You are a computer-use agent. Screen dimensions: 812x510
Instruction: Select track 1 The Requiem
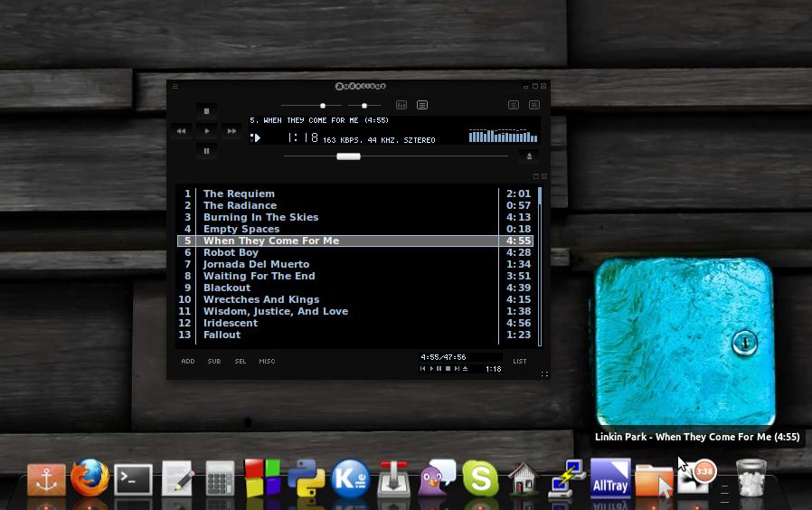click(355, 194)
